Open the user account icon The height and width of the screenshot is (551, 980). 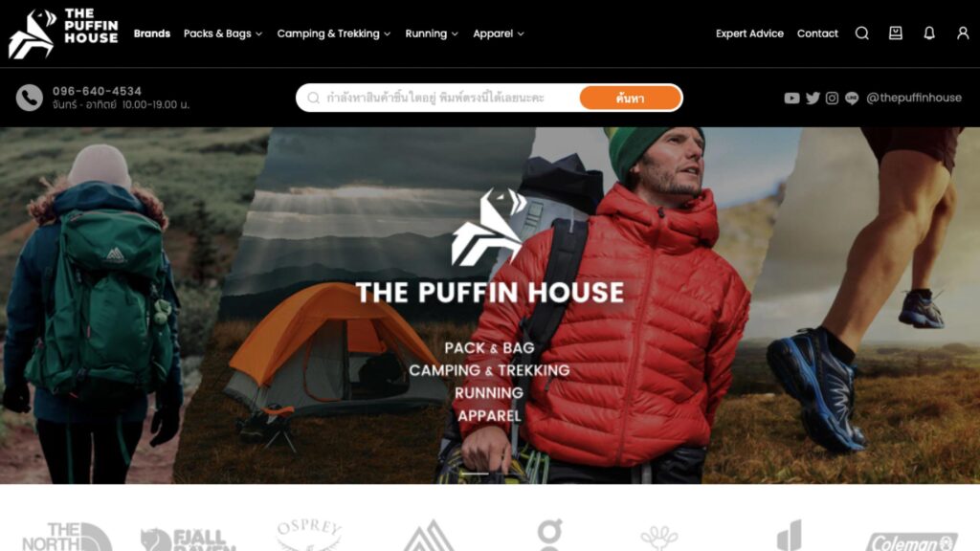pyautogui.click(x=963, y=33)
